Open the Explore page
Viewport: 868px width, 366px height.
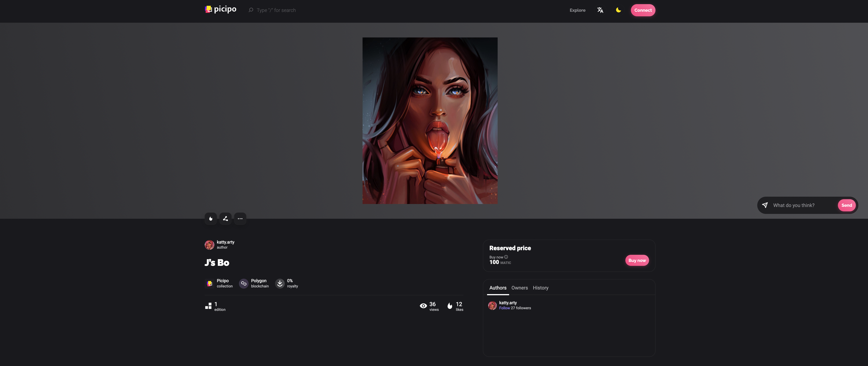click(577, 10)
